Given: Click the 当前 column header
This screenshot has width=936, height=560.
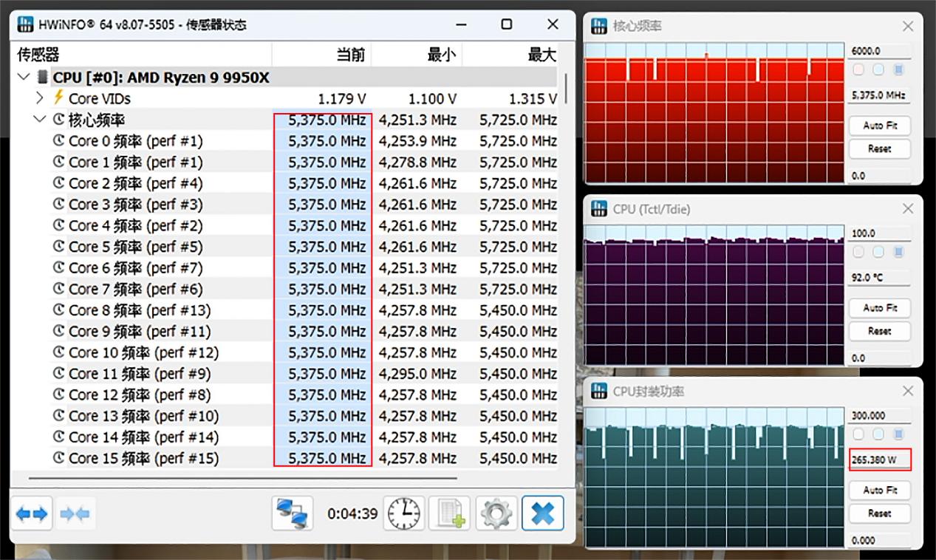Looking at the screenshot, I should click(350, 55).
